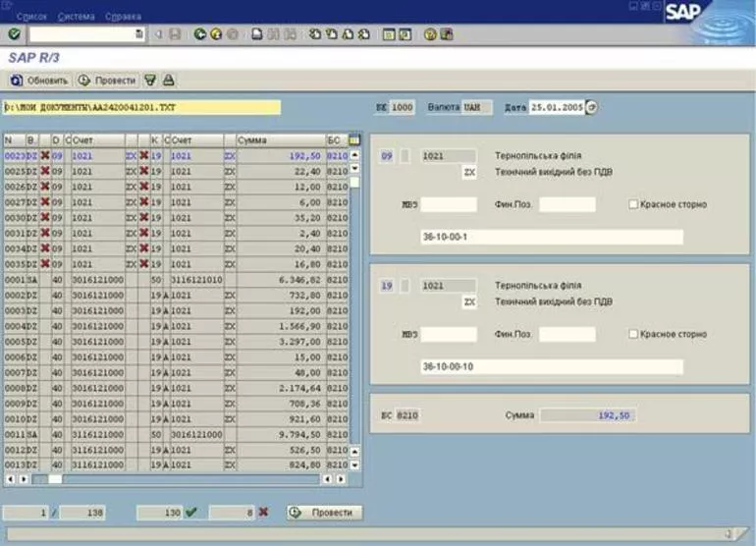Viewport: 756px width, 546px height.
Task: Click the green Back arrow toolbar icon
Action: click(199, 34)
